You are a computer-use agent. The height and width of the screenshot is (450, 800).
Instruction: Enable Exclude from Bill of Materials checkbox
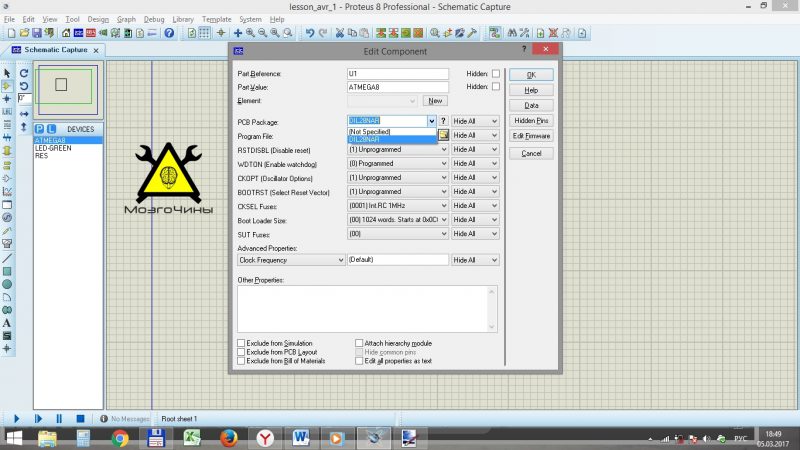[241, 361]
